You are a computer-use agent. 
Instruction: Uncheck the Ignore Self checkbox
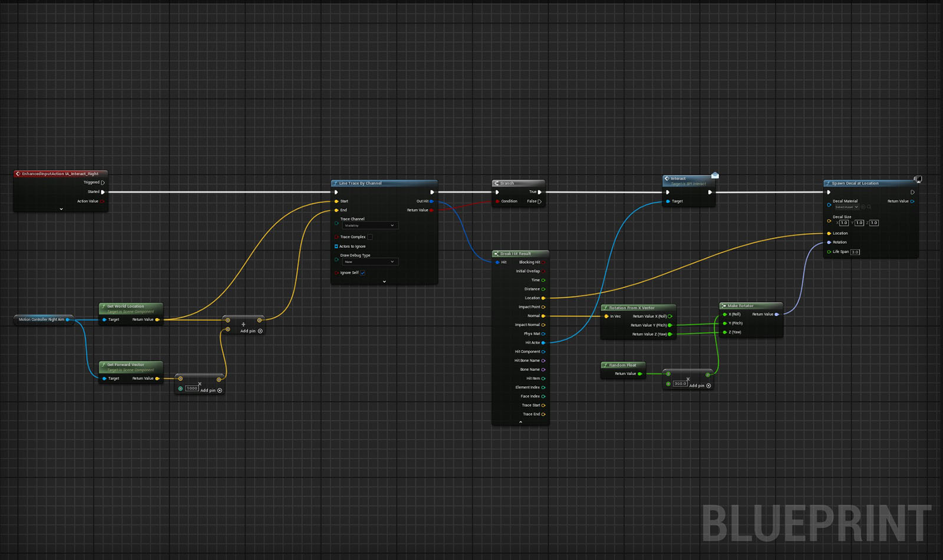pos(363,273)
